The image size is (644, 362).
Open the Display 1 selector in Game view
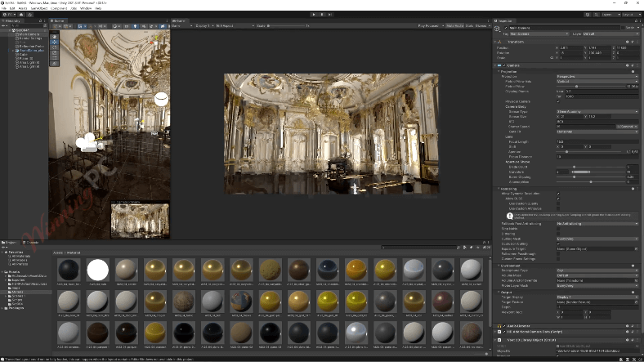(x=204, y=26)
